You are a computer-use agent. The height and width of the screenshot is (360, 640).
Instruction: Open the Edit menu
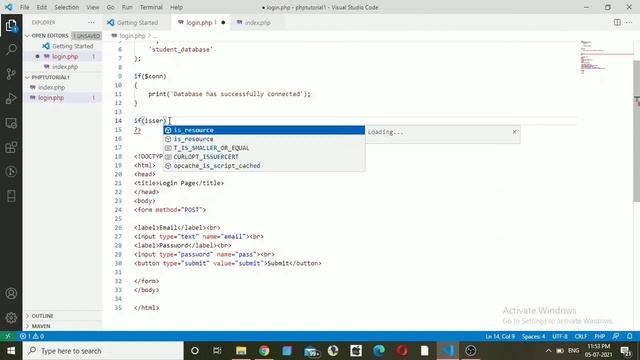point(42,7)
